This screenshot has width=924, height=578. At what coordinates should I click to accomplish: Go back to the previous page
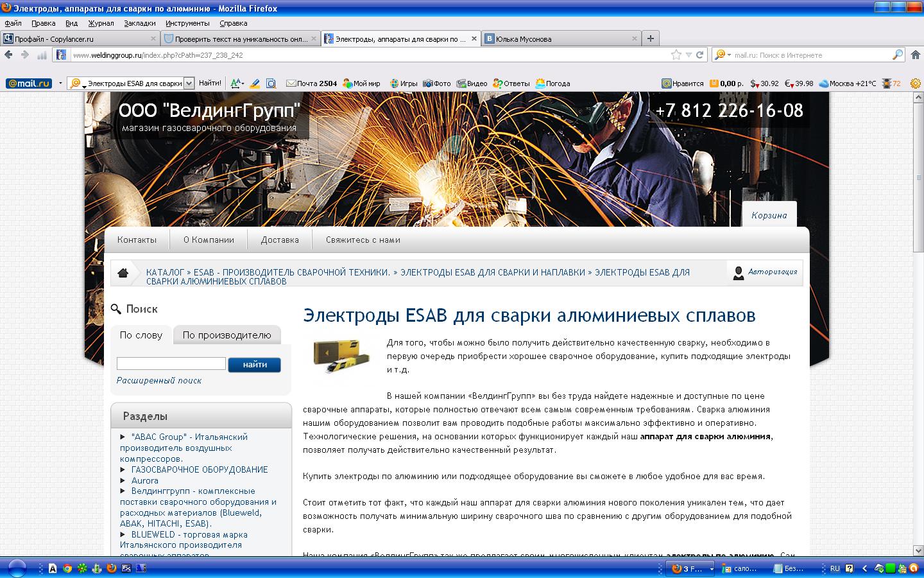coord(9,55)
